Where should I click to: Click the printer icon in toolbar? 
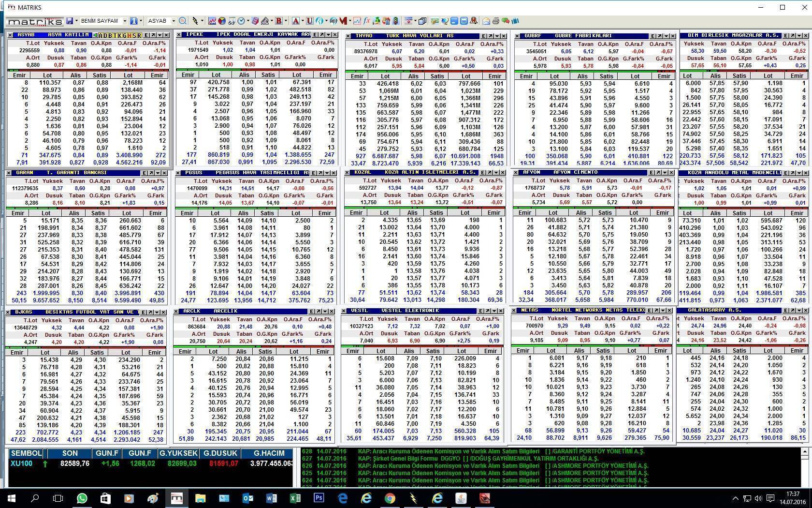coord(495,21)
